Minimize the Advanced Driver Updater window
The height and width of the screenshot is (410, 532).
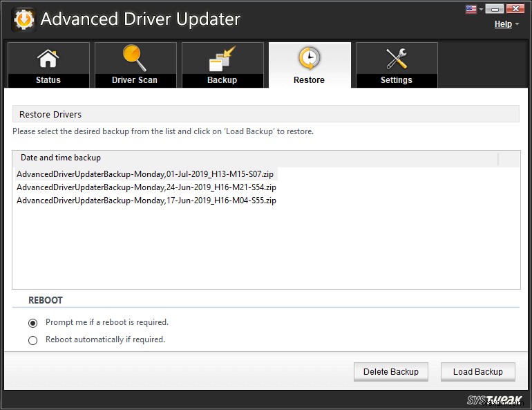click(494, 9)
